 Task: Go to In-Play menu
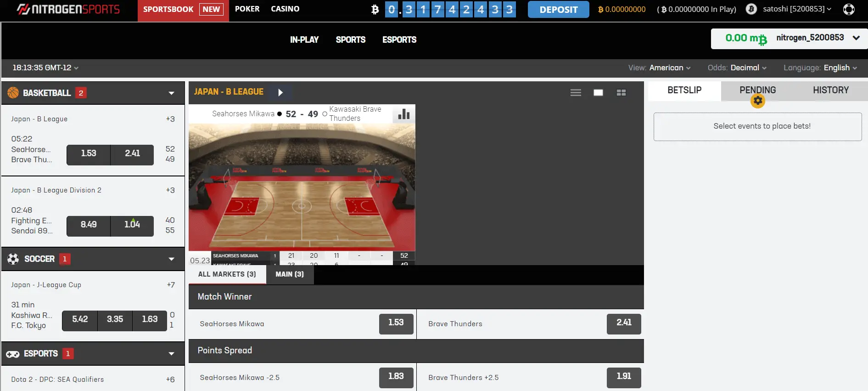[304, 40]
